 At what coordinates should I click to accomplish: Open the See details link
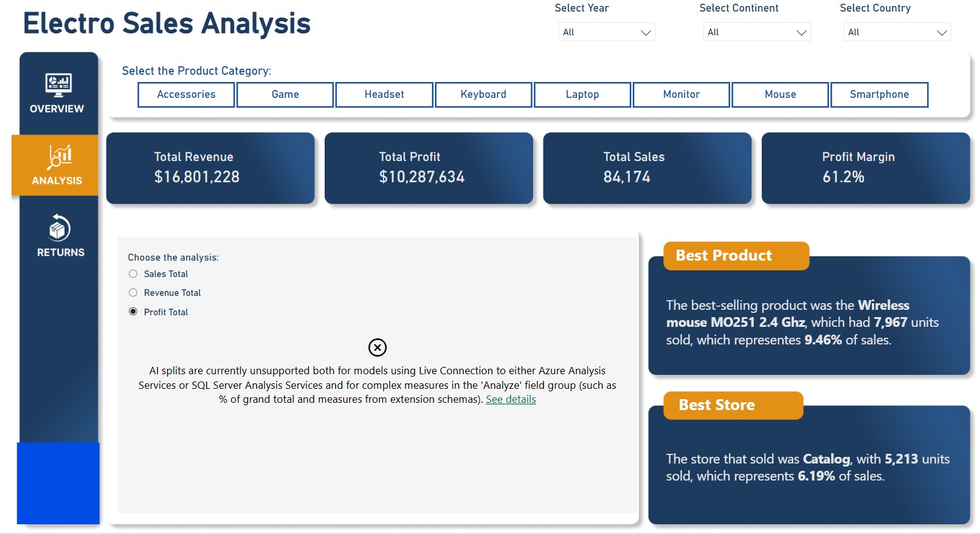pos(511,399)
